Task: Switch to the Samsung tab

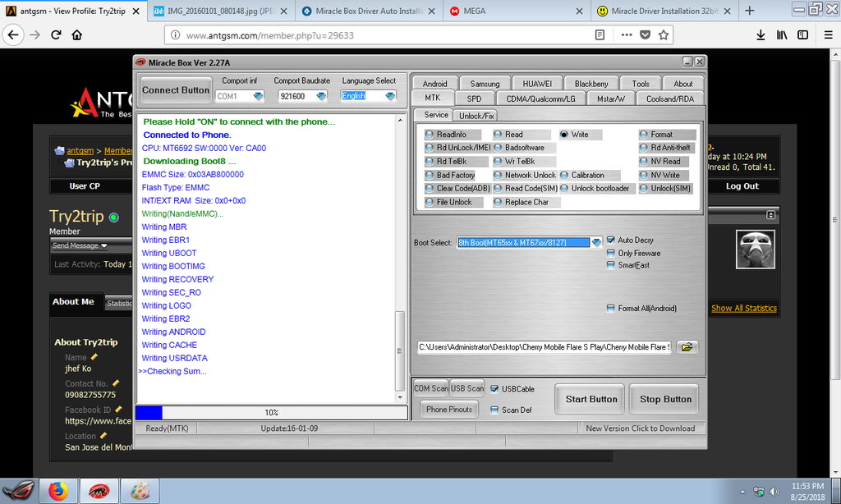Action: pos(485,84)
